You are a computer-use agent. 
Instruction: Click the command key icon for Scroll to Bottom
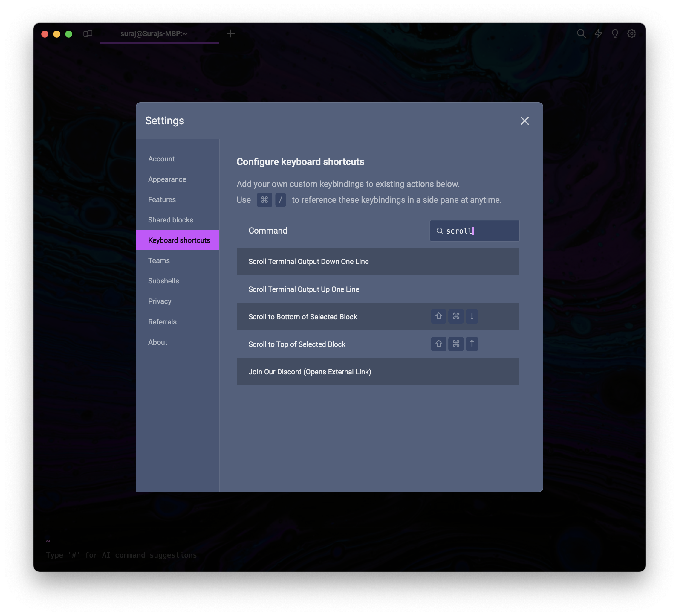pyautogui.click(x=456, y=316)
